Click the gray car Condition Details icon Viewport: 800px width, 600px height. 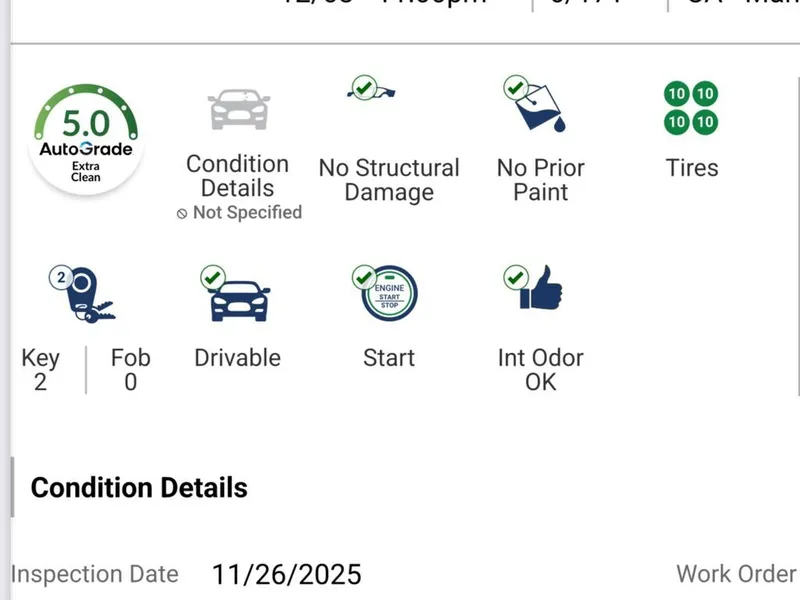click(x=238, y=108)
